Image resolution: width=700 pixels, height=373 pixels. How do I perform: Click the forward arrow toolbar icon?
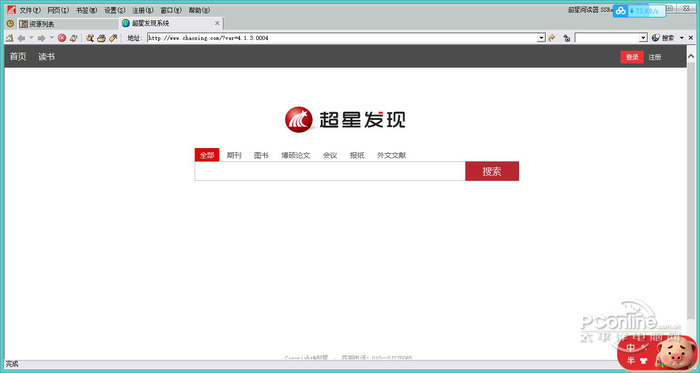[x=42, y=38]
